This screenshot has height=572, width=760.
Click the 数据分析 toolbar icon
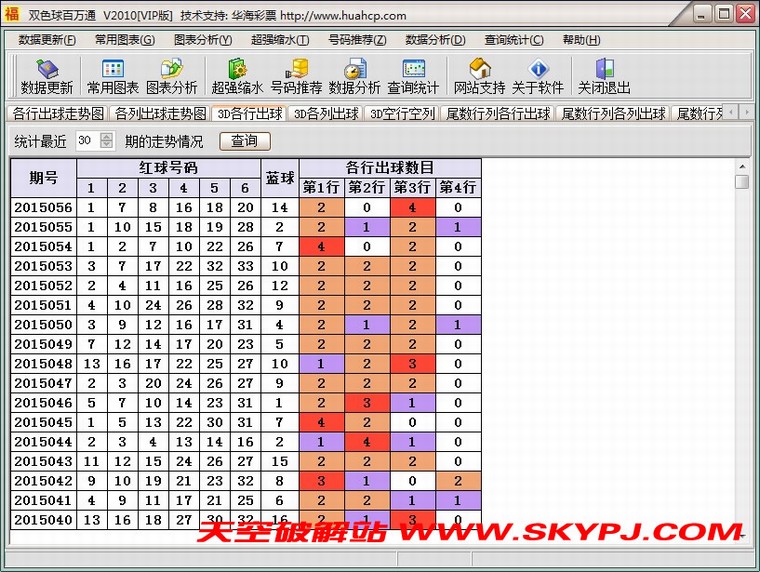tap(354, 76)
